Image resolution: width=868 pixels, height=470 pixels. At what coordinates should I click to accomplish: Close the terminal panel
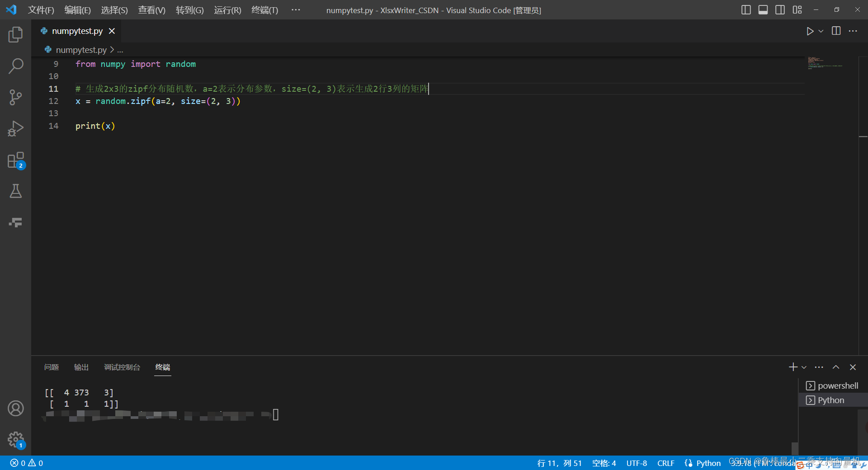[853, 367]
